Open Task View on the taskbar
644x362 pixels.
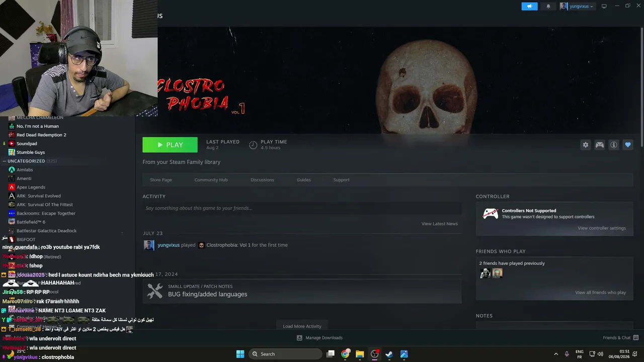coord(331,354)
